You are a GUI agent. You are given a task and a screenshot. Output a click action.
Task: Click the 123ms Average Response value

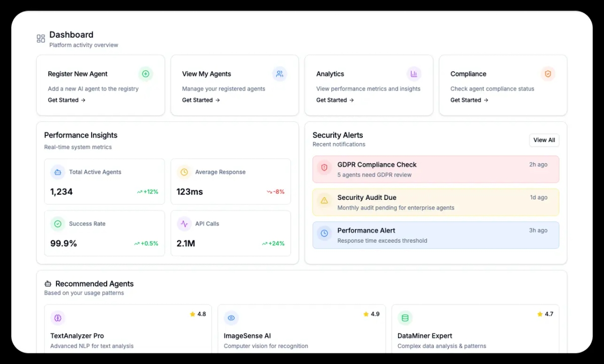tap(190, 192)
